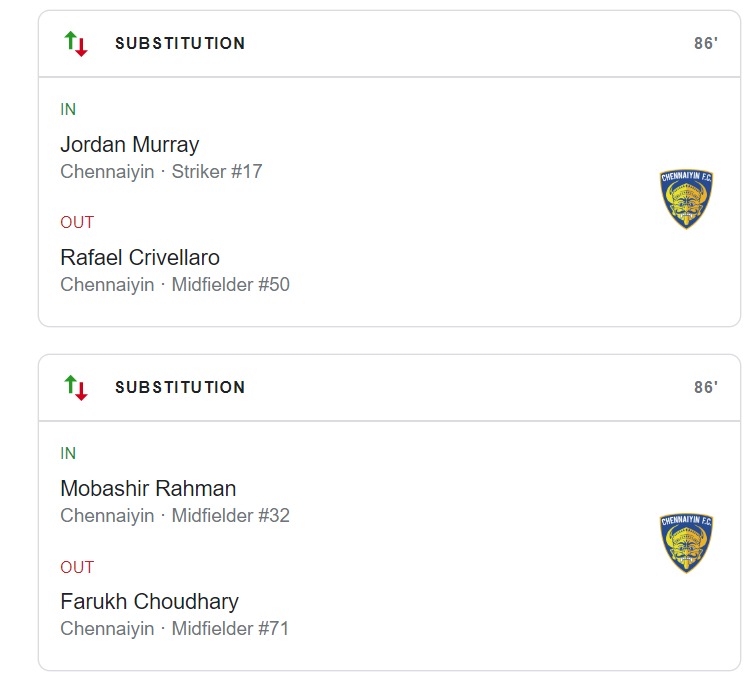The image size is (753, 681).
Task: Click substitution arrows icon in Jordan Murray card
Action: (x=76, y=44)
